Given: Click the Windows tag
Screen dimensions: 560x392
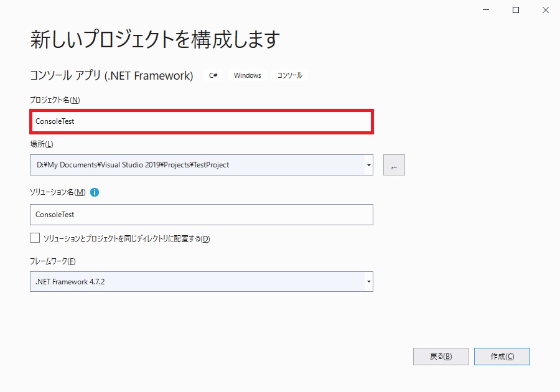Looking at the screenshot, I should [x=248, y=75].
